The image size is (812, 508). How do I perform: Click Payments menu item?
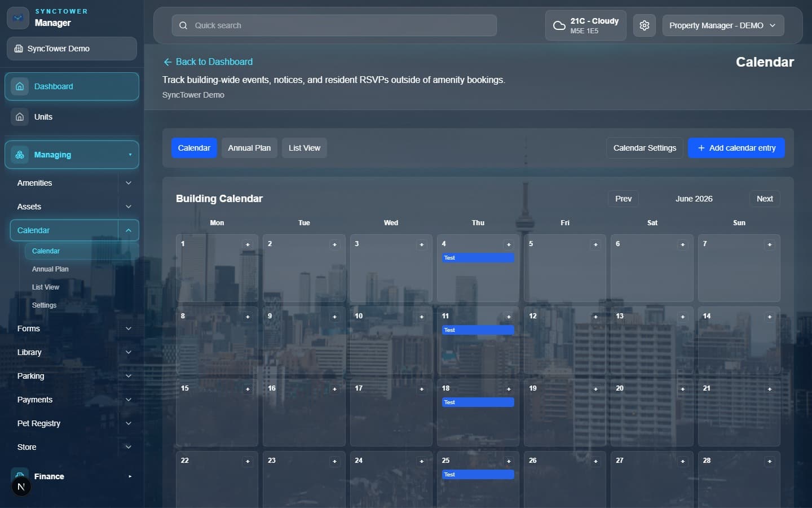coord(35,400)
